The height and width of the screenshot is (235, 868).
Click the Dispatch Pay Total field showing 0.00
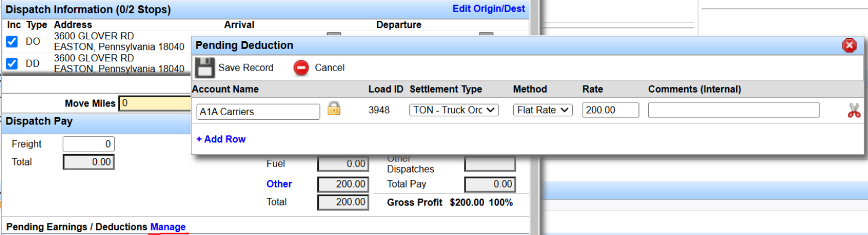(89, 162)
